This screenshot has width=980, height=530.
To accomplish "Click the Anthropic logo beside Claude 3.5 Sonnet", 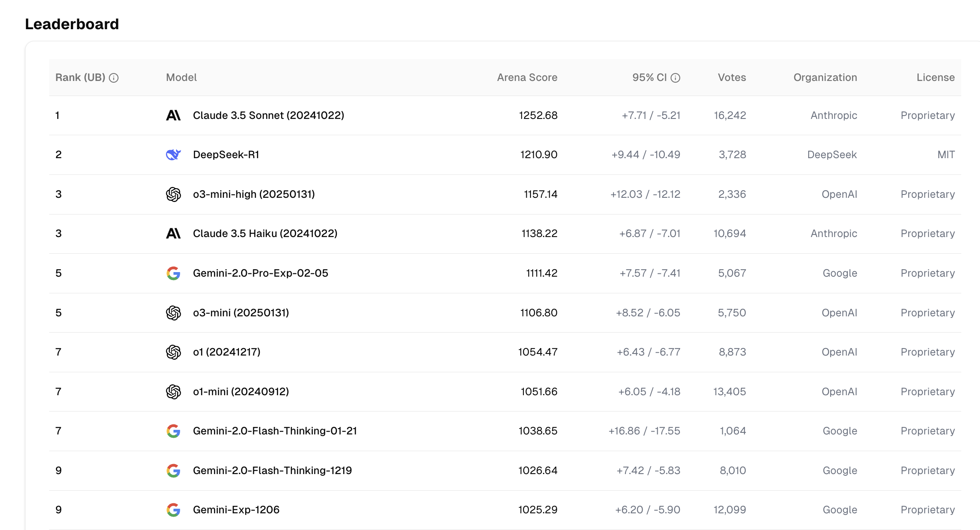I will tap(173, 115).
